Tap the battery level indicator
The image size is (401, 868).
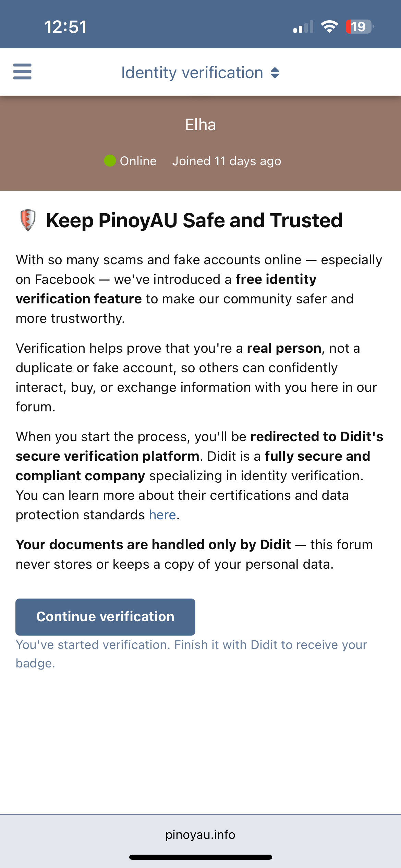pyautogui.click(x=359, y=26)
